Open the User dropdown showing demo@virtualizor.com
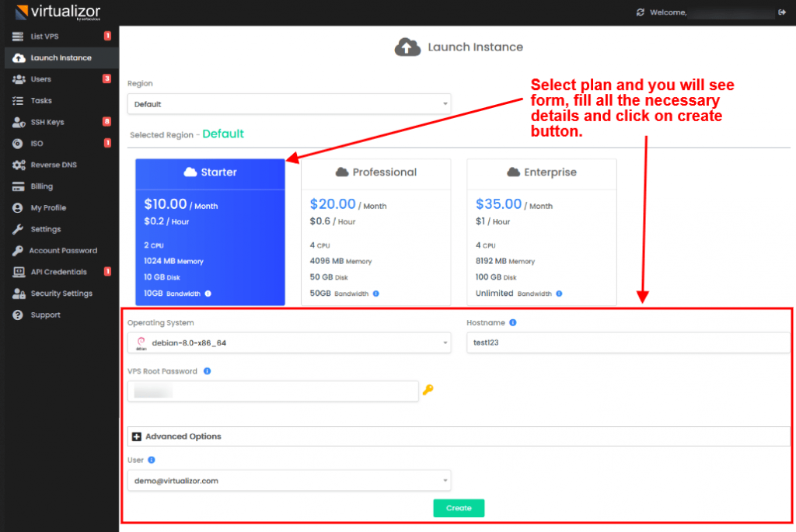 (x=288, y=480)
